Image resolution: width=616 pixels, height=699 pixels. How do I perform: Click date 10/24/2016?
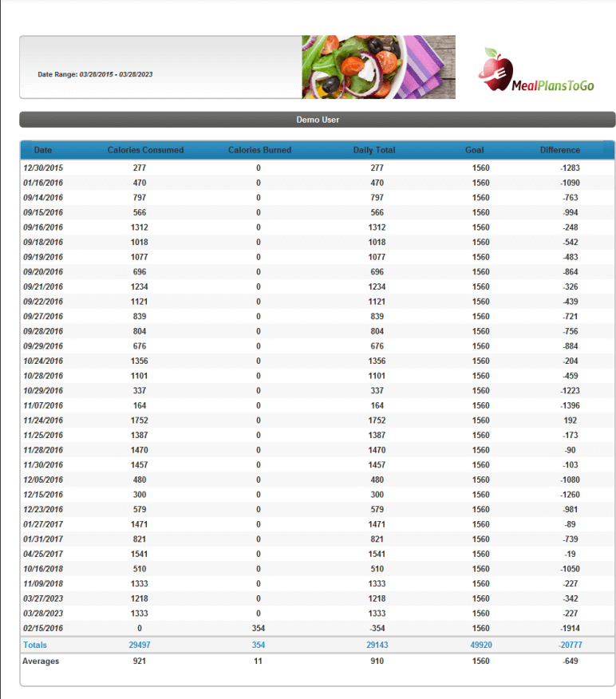click(x=43, y=361)
